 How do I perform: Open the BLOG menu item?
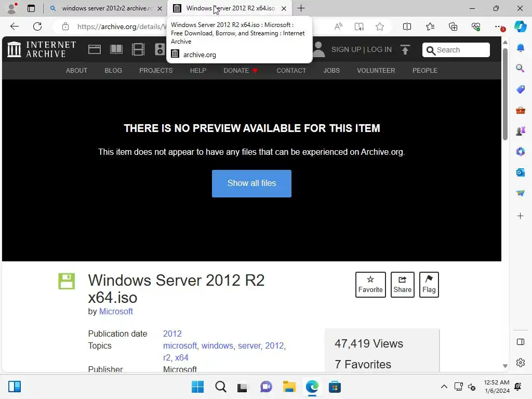113,71
